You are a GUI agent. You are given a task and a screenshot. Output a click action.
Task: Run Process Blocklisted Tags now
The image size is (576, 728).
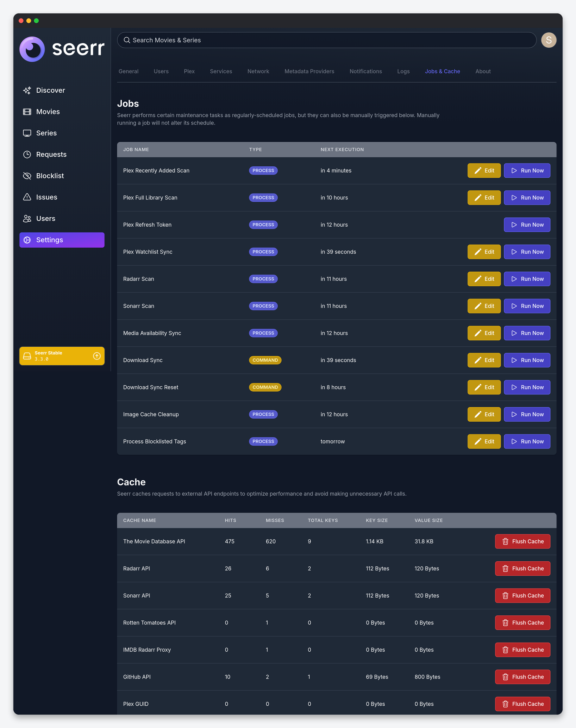527,441
